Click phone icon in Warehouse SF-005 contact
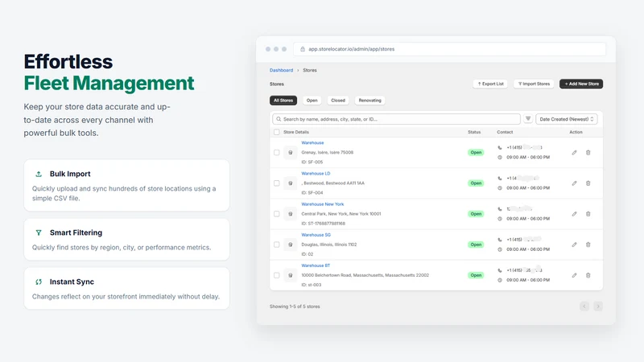 point(500,148)
